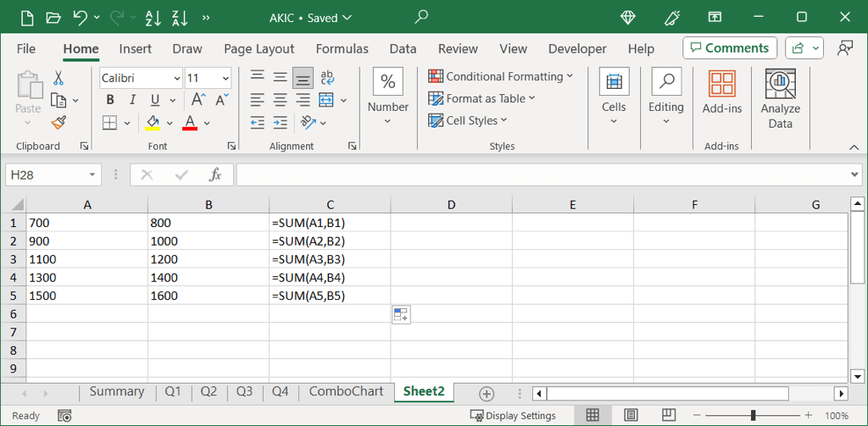Viewport: 868px width, 426px height.
Task: Click the Merge and Center icon
Action: click(326, 100)
